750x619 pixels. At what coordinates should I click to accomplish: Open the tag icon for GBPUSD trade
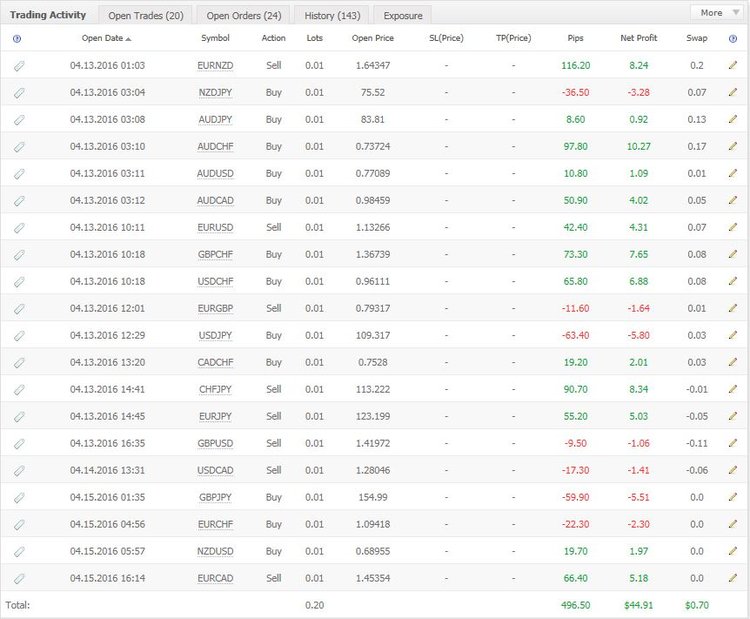tap(19, 444)
